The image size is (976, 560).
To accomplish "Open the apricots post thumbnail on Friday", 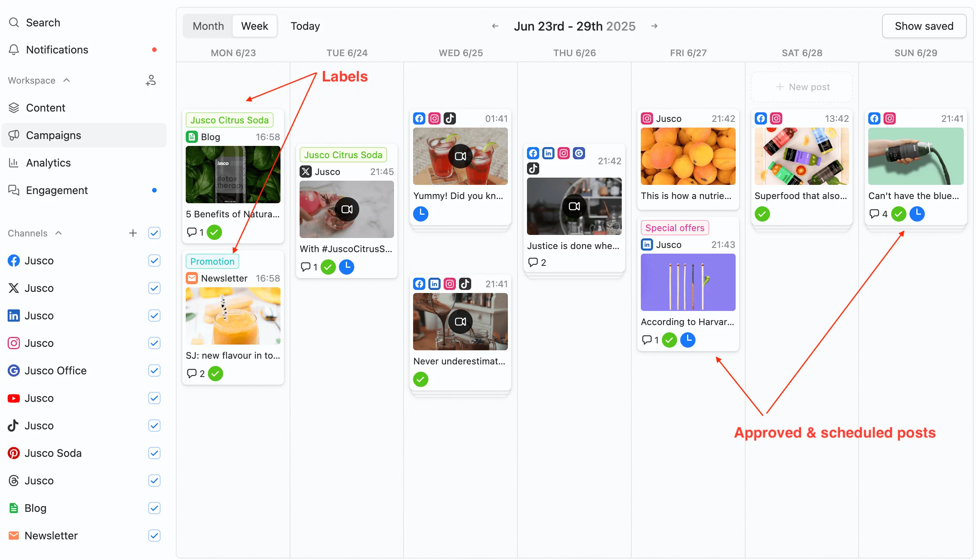I will pyautogui.click(x=688, y=156).
